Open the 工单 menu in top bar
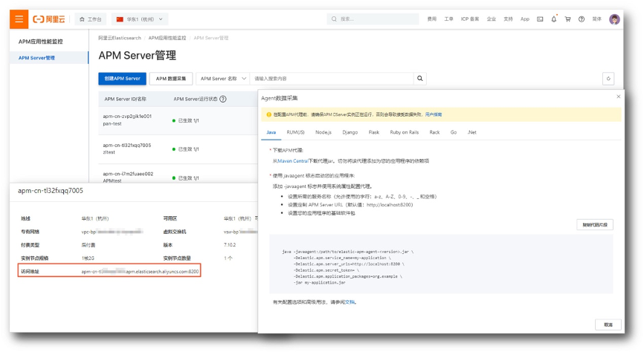The width and height of the screenshot is (644, 352). point(448,19)
